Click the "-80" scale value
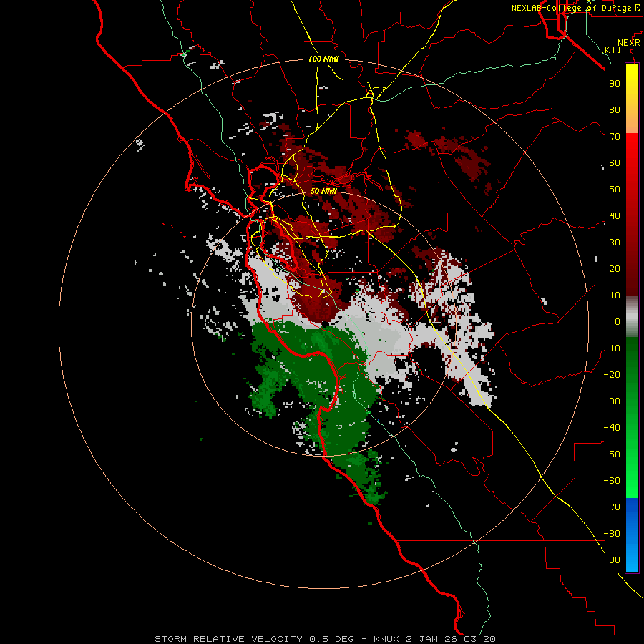644x644 pixels. 612,534
